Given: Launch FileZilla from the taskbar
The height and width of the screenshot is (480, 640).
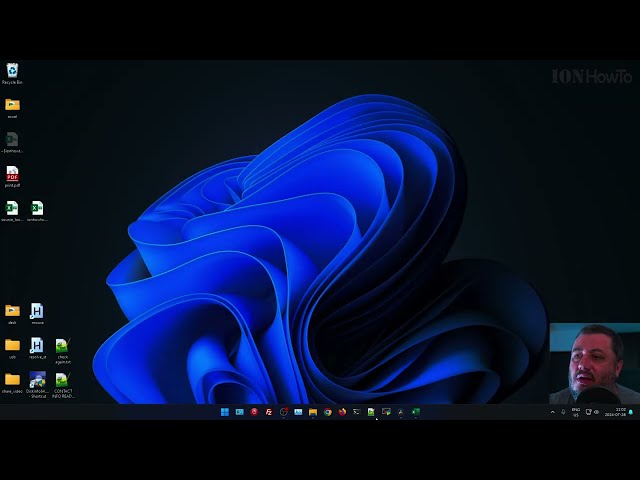Looking at the screenshot, I should [x=268, y=412].
